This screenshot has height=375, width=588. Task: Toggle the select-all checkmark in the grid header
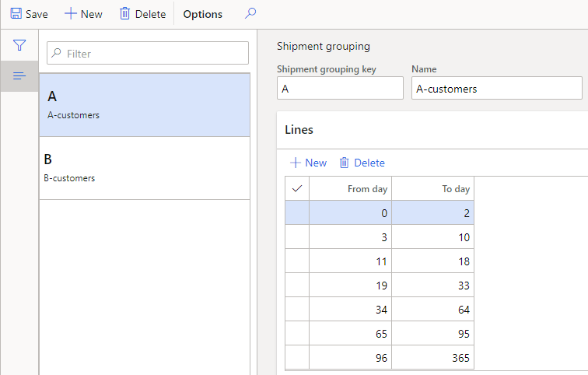click(297, 188)
